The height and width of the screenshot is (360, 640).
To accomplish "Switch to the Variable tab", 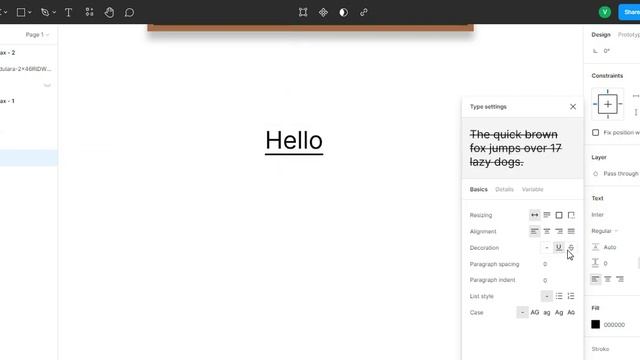I will point(533,189).
